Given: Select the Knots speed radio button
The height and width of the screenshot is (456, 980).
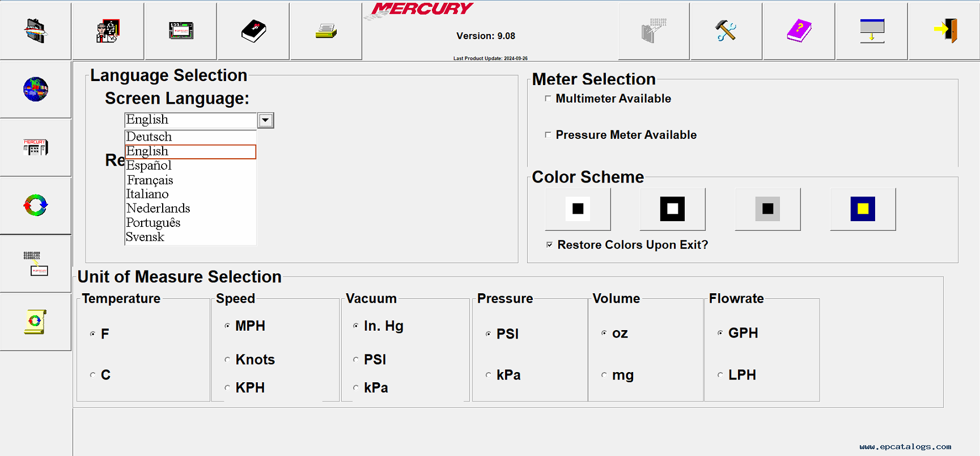Looking at the screenshot, I should tap(227, 360).
